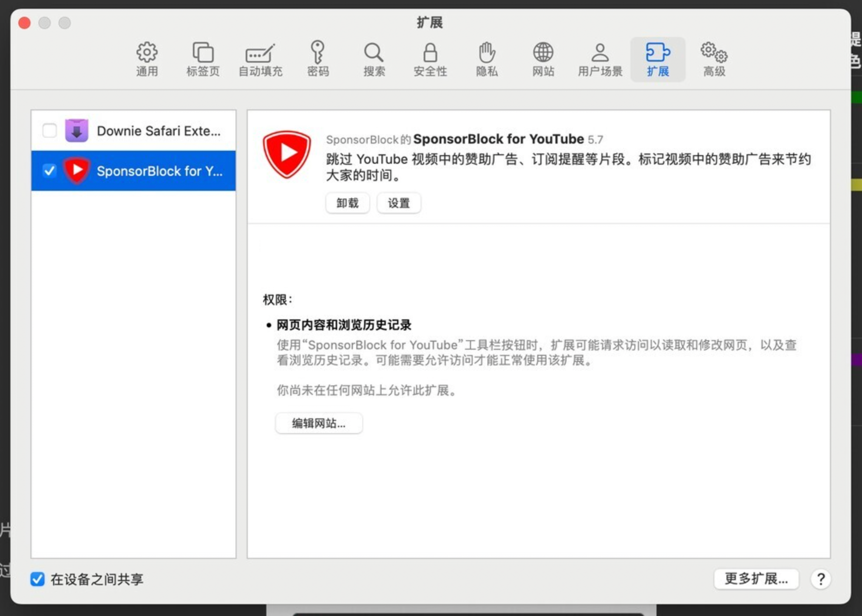
Task: Toggle the 在设备之间共享 checkbox
Action: (x=37, y=579)
